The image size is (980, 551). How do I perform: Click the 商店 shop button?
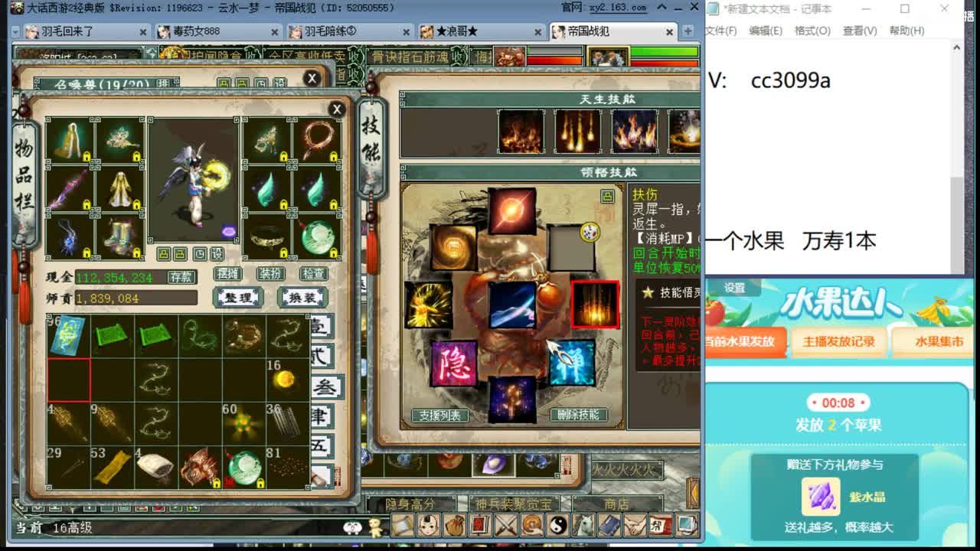click(x=616, y=504)
